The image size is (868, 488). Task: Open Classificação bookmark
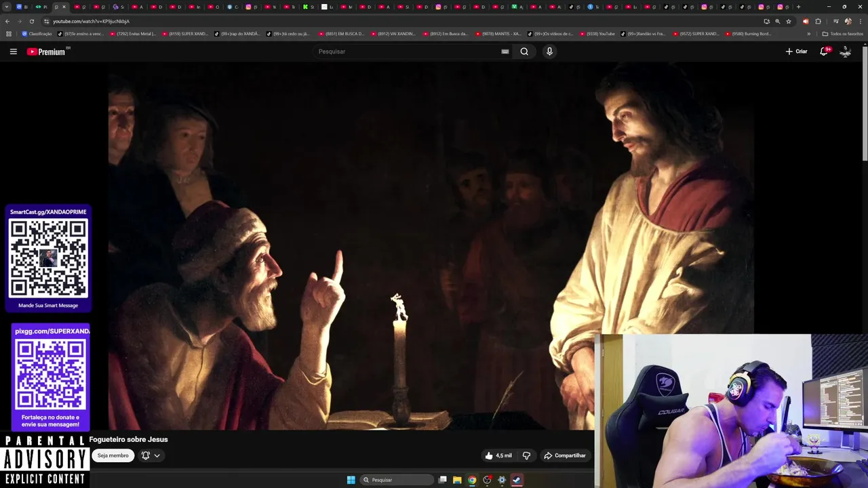[x=37, y=34]
